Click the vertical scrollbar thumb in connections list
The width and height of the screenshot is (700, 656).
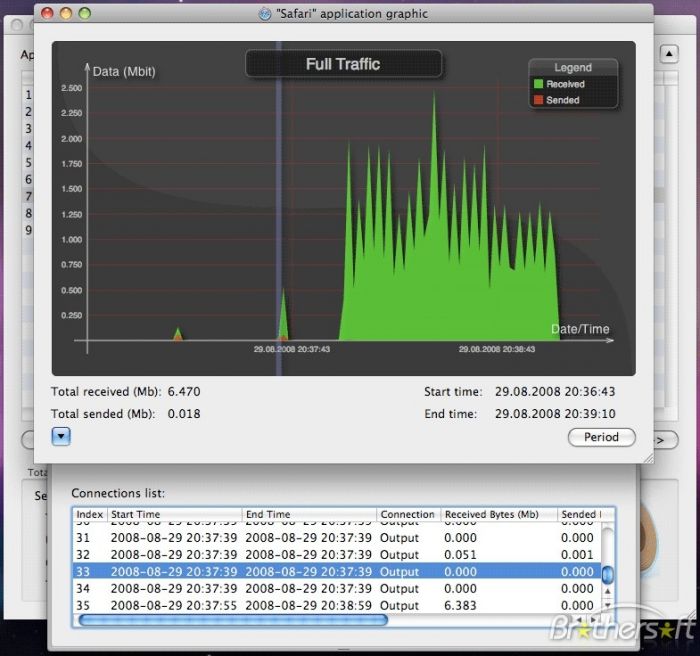pyautogui.click(x=608, y=575)
